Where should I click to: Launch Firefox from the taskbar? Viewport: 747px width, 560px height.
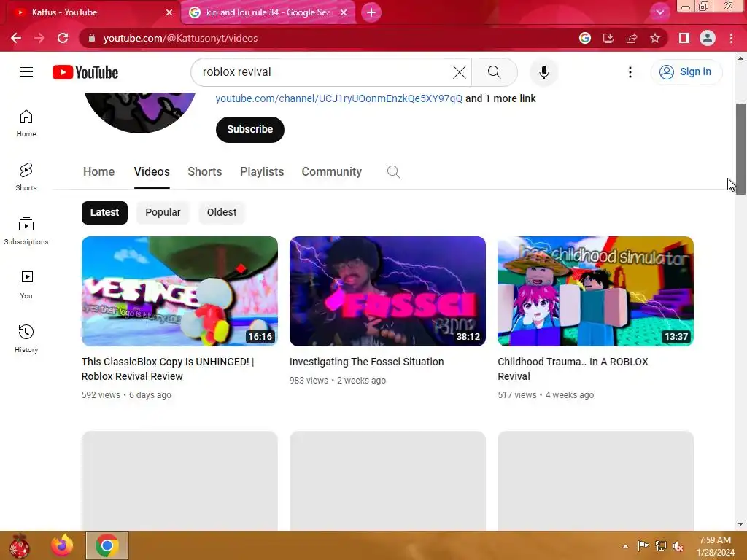click(x=62, y=545)
